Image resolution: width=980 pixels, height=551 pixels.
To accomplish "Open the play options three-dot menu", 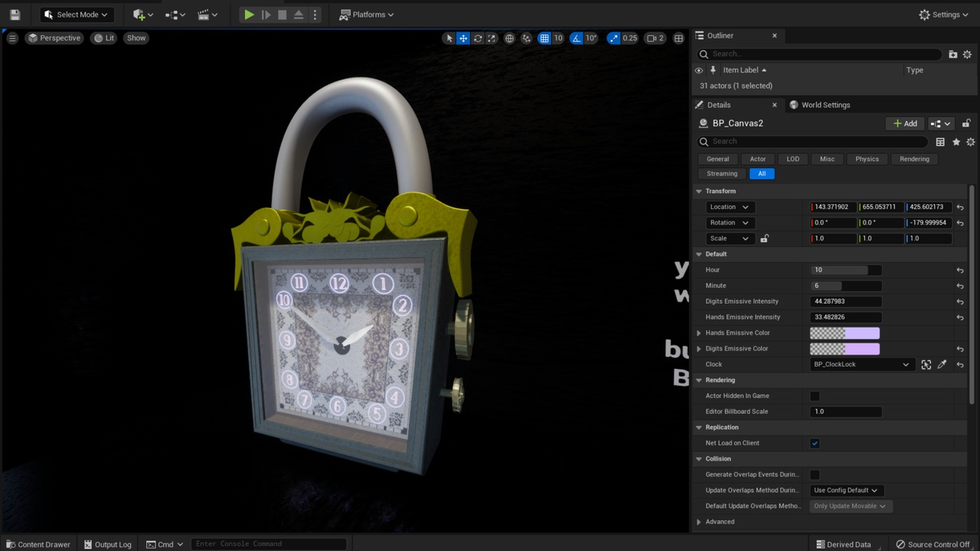I will click(314, 15).
